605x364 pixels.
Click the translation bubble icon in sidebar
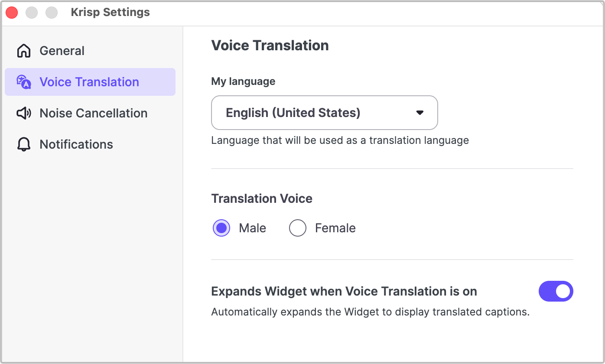tap(23, 82)
